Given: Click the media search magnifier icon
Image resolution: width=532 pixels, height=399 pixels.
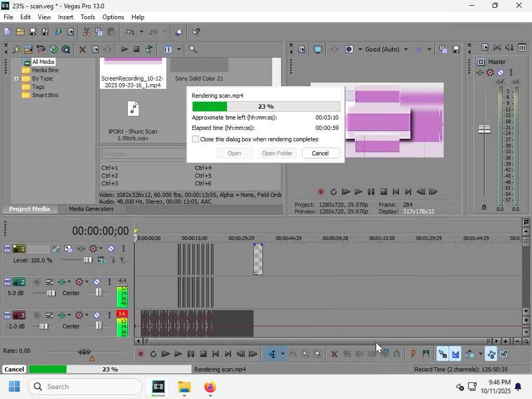Looking at the screenshot, I should (x=193, y=49).
